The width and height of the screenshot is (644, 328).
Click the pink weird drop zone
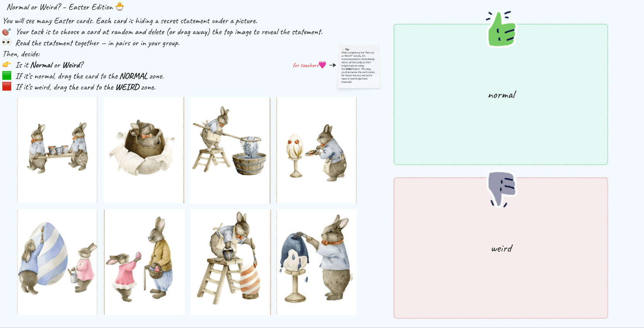click(x=501, y=248)
